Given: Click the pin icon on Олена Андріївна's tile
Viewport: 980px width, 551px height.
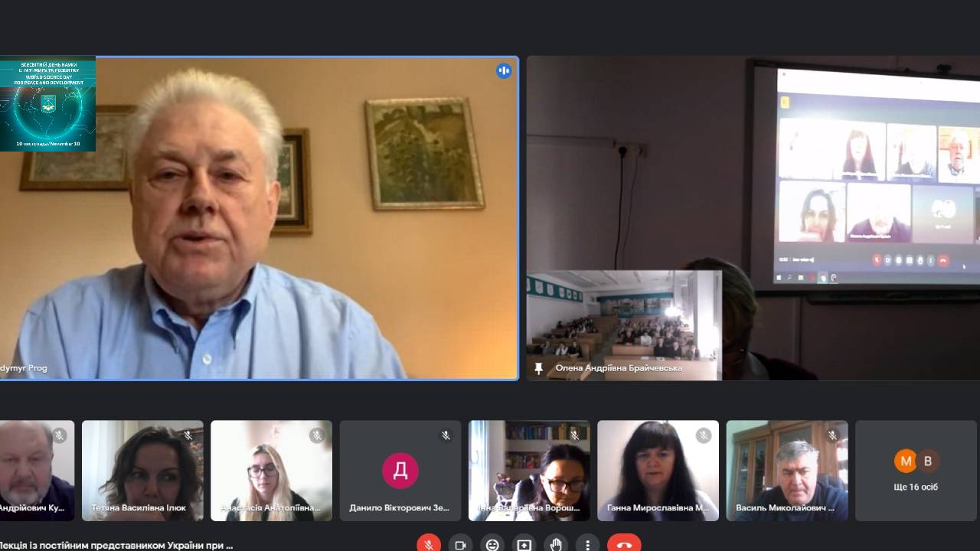Looking at the screenshot, I should [x=539, y=368].
